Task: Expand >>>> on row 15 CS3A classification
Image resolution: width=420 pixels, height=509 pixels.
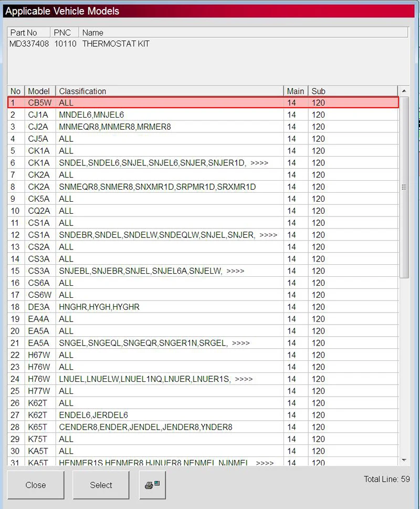Action: pyautogui.click(x=235, y=271)
